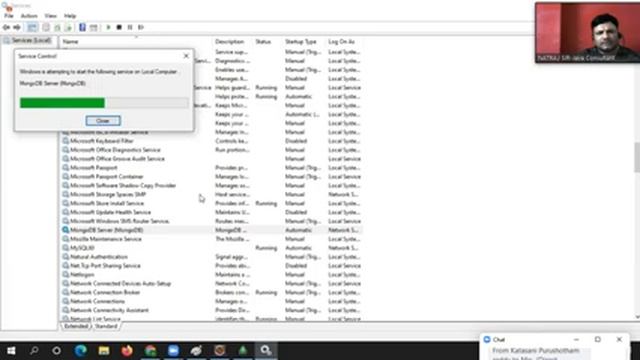This screenshot has height=360, width=640.
Task: Sort by the Log On As column header
Action: pos(342,42)
